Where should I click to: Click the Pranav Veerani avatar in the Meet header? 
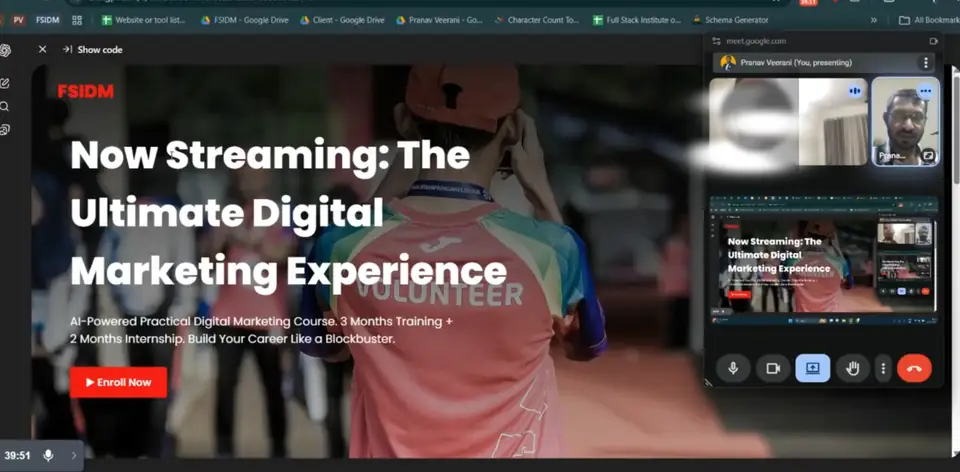(x=728, y=62)
